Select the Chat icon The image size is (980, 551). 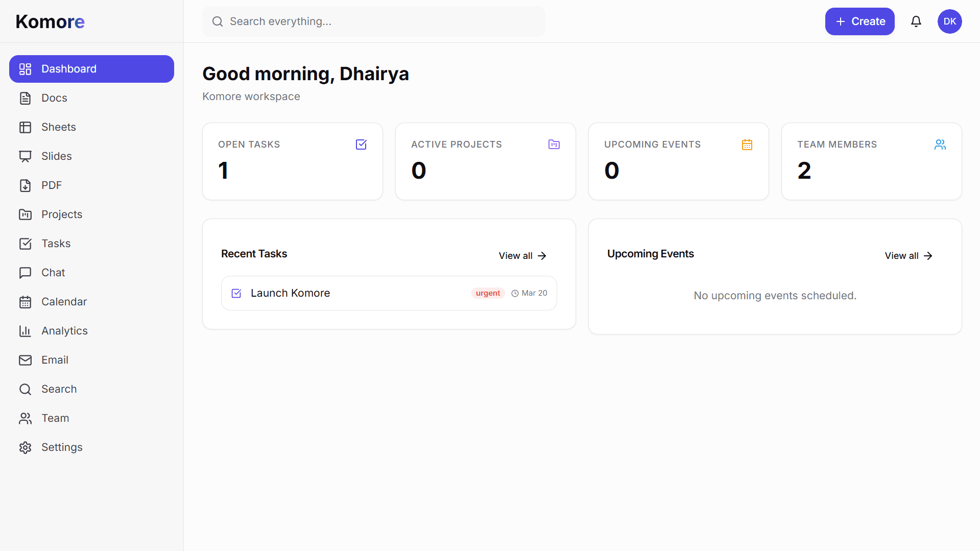(26, 272)
